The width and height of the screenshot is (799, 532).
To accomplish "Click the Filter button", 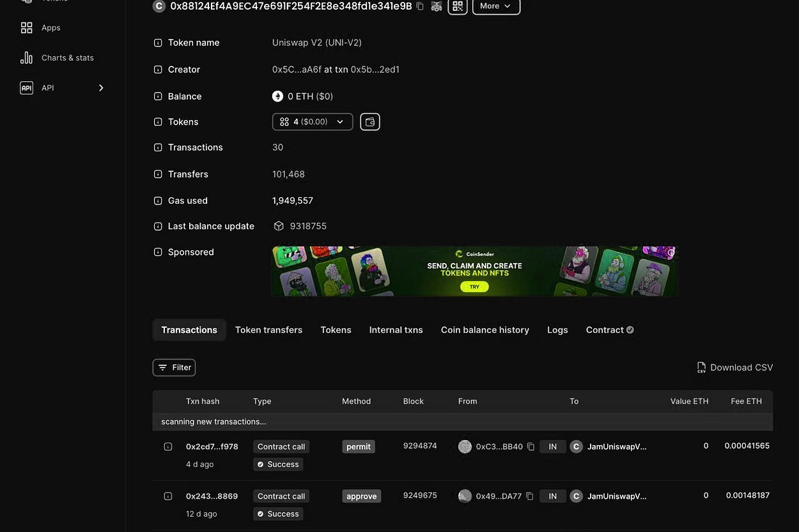I will pos(174,367).
